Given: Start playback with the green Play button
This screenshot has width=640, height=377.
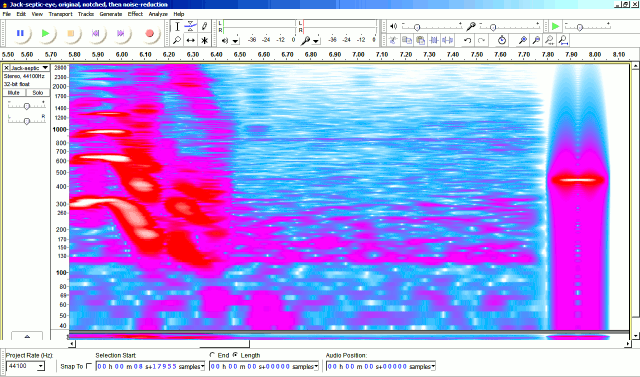Looking at the screenshot, I should [x=45, y=33].
